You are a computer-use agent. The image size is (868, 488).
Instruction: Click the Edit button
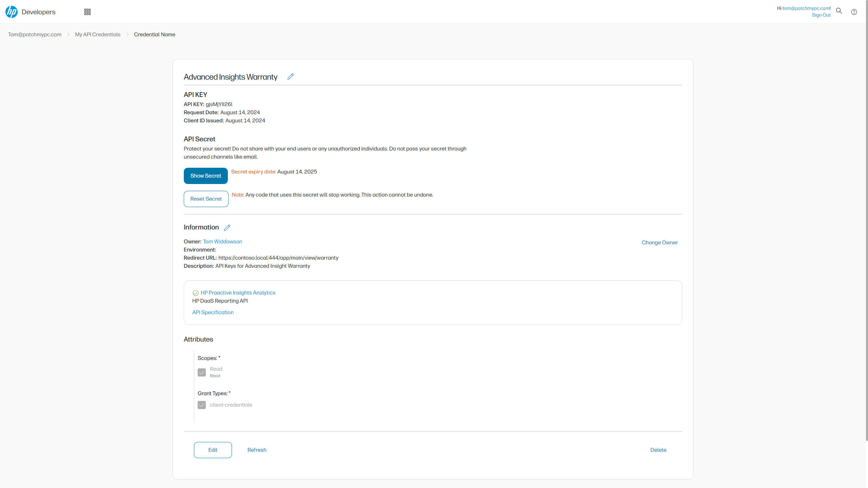[x=213, y=450]
